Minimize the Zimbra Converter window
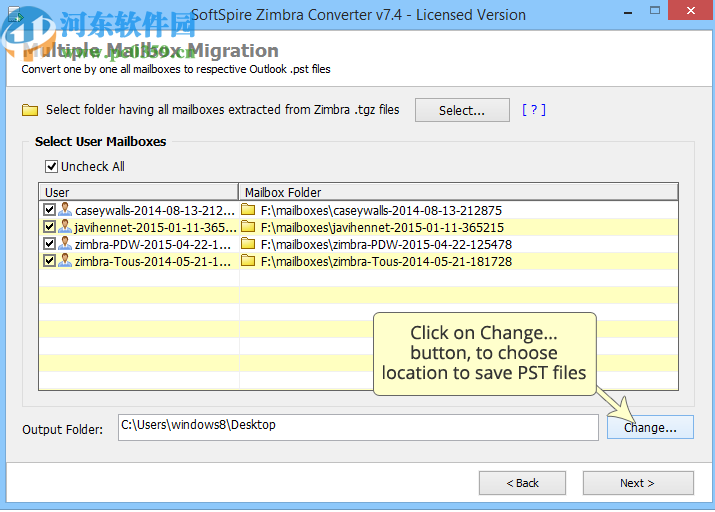The image size is (715, 512). (x=628, y=12)
